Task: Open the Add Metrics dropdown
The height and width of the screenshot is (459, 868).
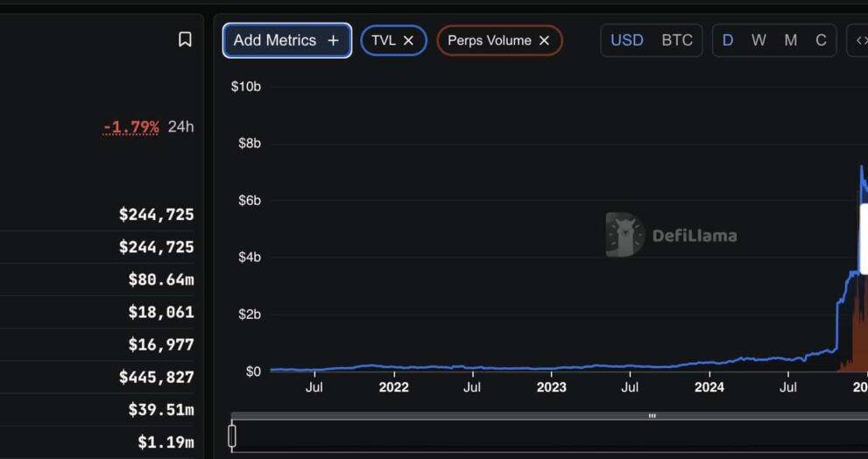Action: click(x=275, y=40)
